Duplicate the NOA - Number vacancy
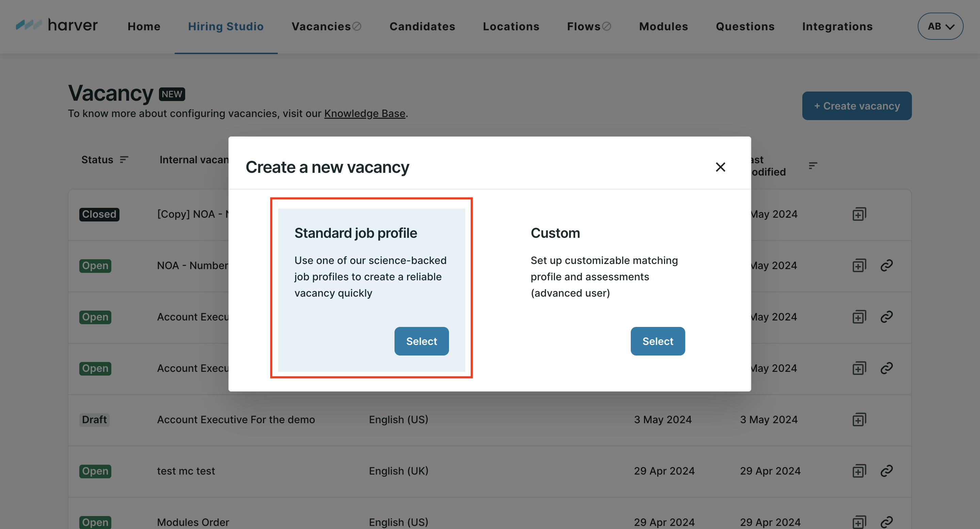The width and height of the screenshot is (980, 529). click(859, 265)
